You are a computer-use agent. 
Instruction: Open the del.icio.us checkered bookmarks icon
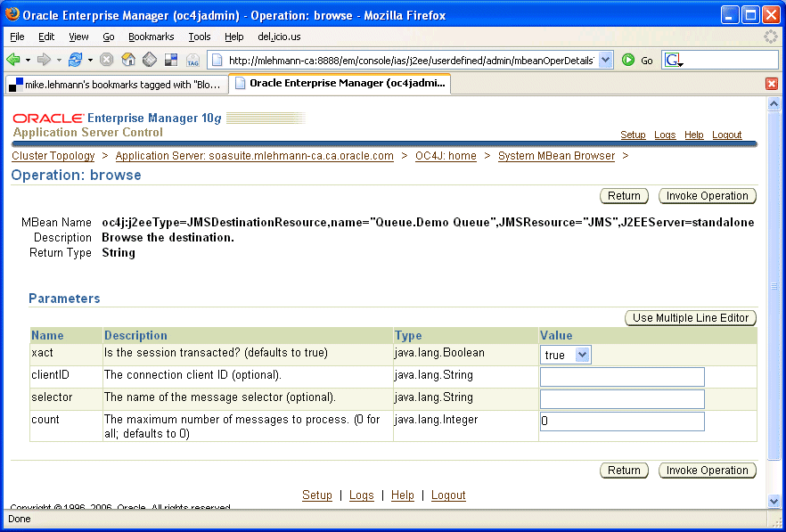(171, 61)
